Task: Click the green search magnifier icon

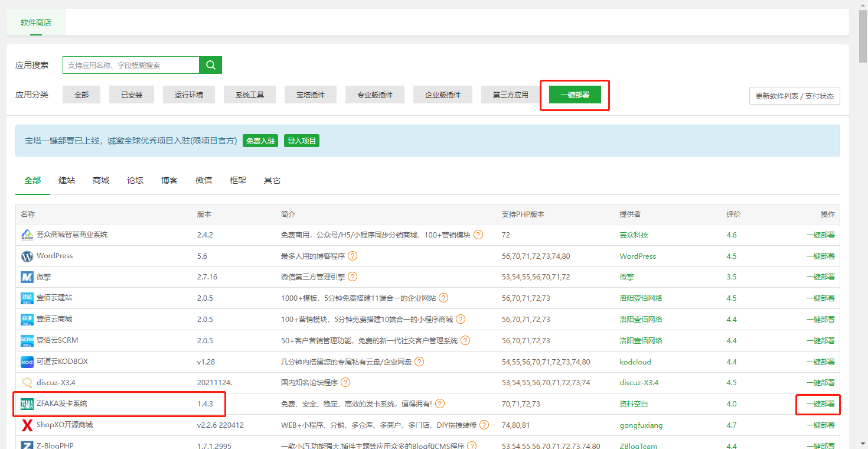Action: click(x=210, y=65)
